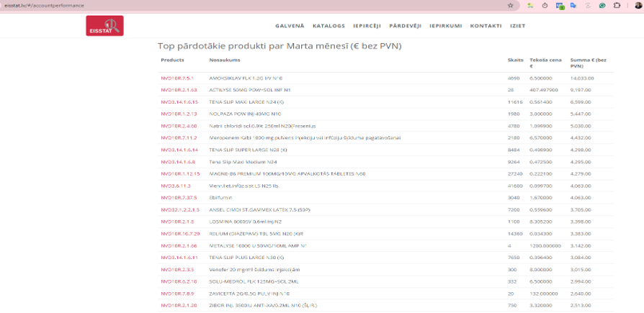Select the ANSEL GAMMEX LATEX 7.5 name

click(259, 210)
